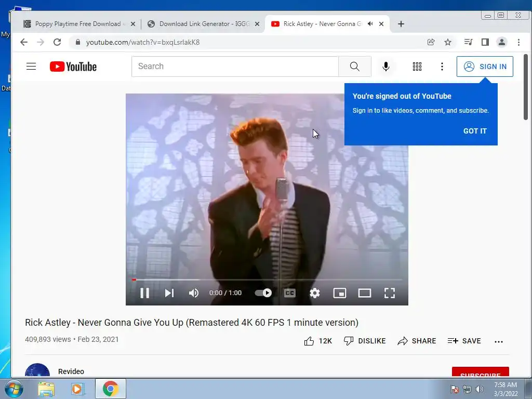Open Windows Explorer from taskbar
Viewport: 532px width, 399px height.
click(x=46, y=389)
